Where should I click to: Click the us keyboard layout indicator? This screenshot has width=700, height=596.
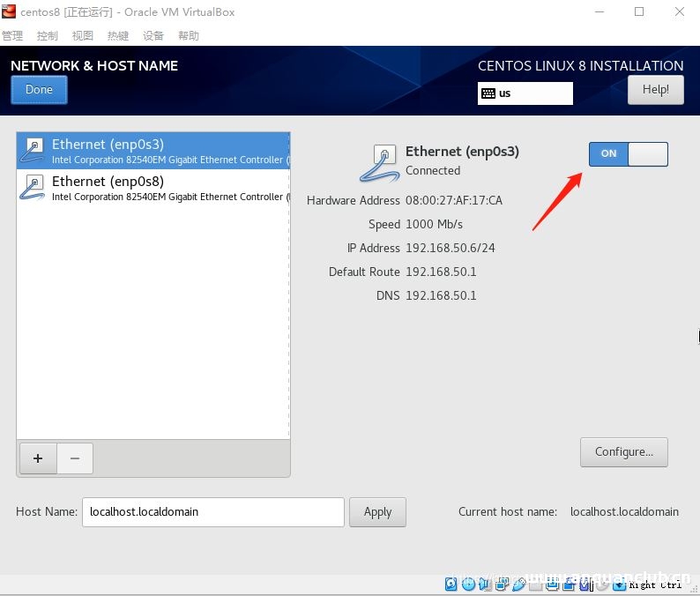525,93
